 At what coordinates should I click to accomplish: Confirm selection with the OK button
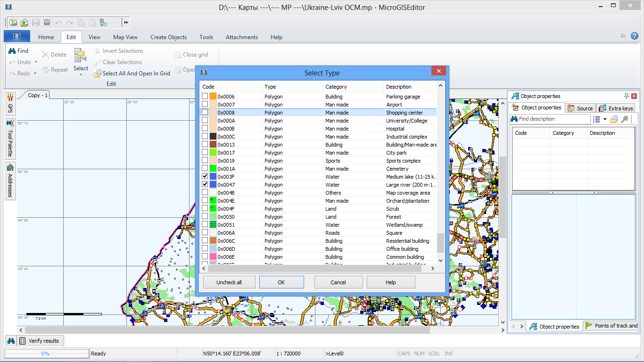(x=281, y=282)
